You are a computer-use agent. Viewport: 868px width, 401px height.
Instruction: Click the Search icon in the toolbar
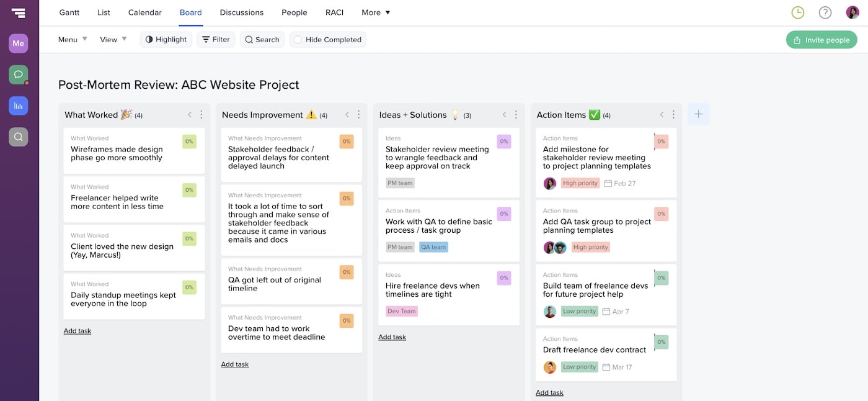point(262,39)
